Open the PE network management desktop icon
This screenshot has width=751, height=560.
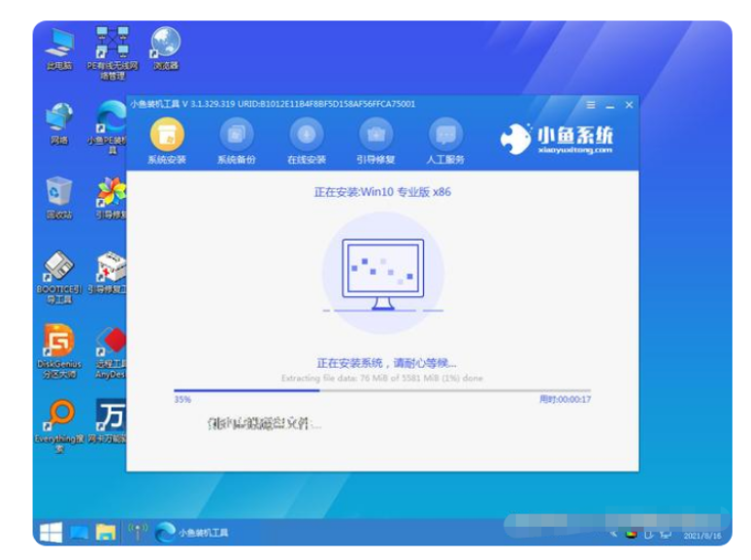click(x=112, y=49)
